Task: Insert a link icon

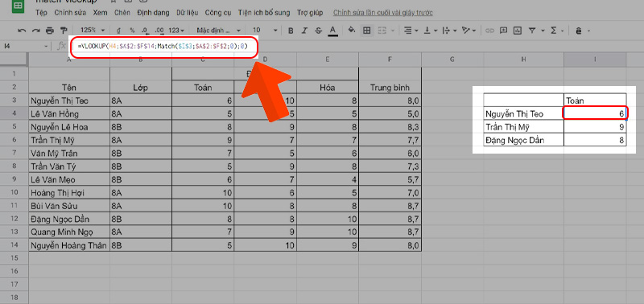Action: (x=489, y=31)
